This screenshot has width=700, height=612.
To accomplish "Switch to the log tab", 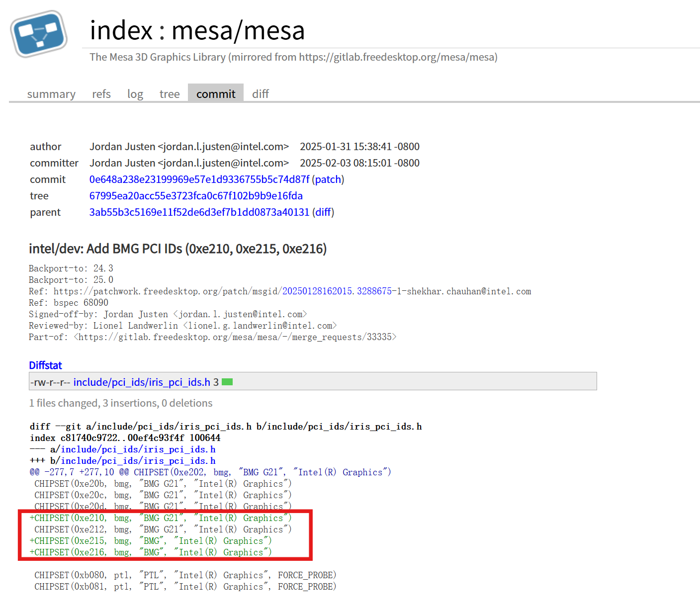I will [135, 94].
